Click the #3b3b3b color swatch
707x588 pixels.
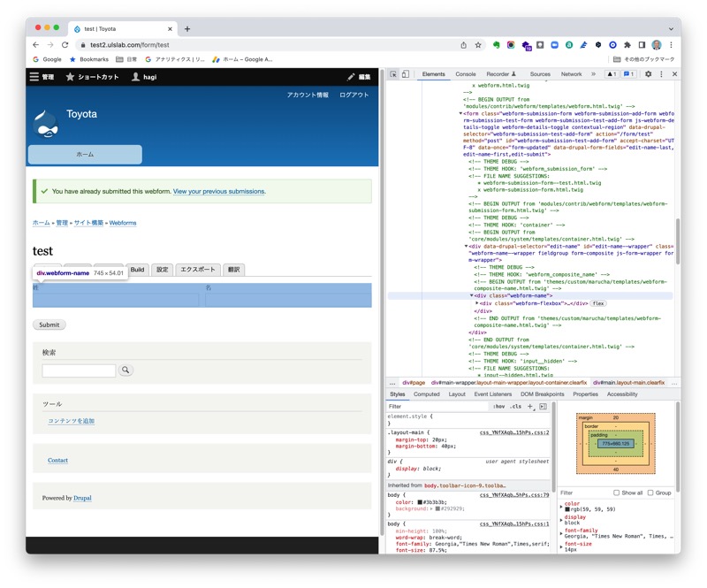point(420,502)
